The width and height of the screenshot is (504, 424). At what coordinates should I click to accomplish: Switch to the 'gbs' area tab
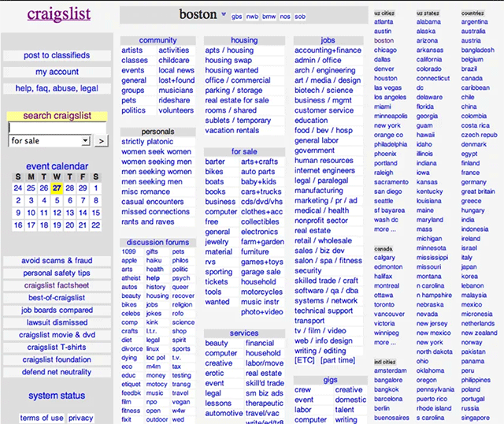coord(237,16)
